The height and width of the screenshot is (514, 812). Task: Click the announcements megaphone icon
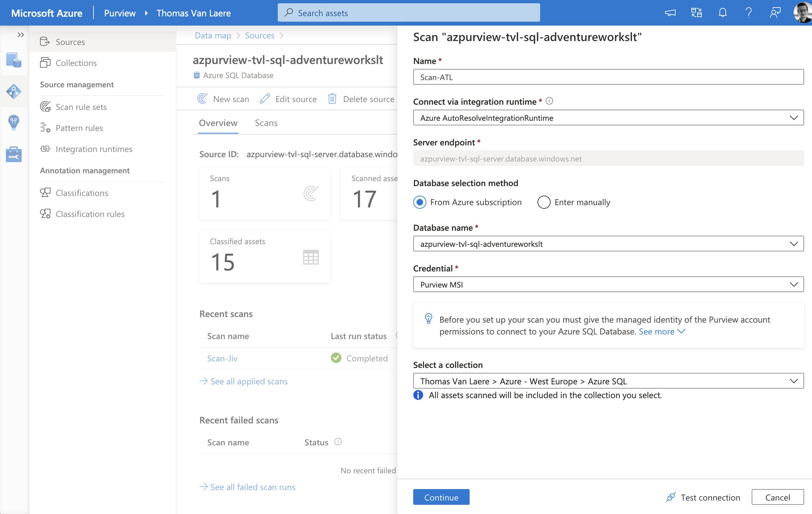670,13
